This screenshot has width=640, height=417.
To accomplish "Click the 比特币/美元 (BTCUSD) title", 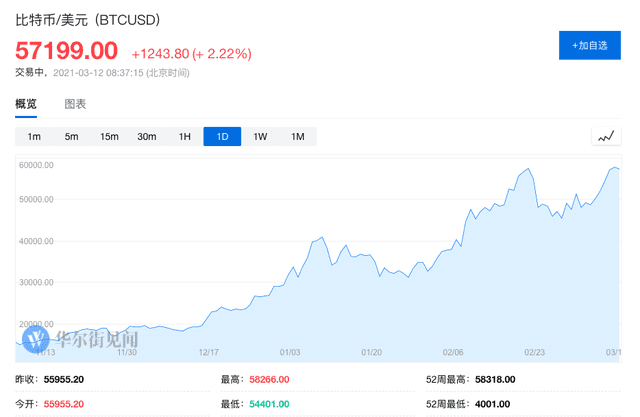I will [x=87, y=20].
